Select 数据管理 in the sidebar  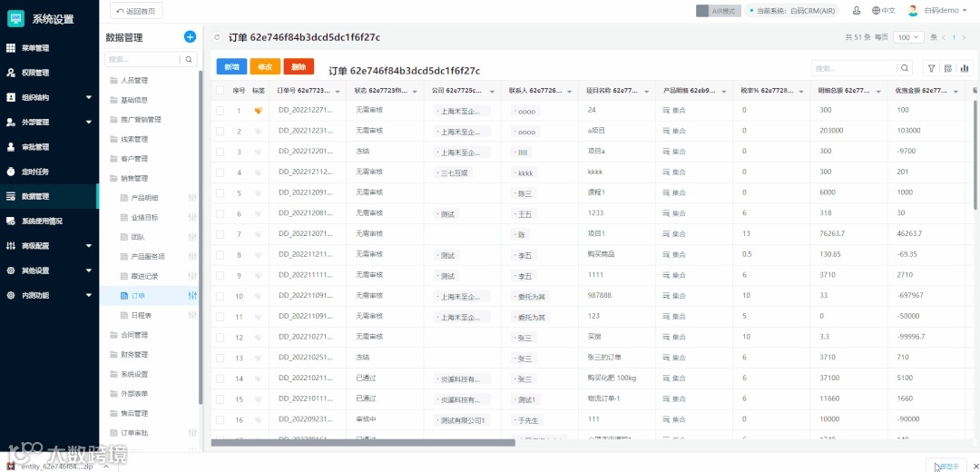point(49,196)
